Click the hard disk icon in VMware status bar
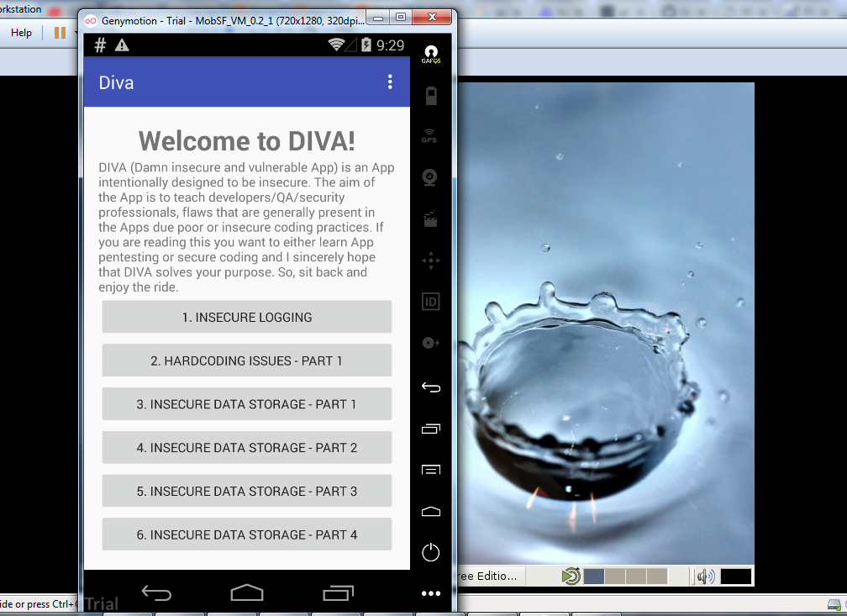This screenshot has width=847, height=616. 834,604
